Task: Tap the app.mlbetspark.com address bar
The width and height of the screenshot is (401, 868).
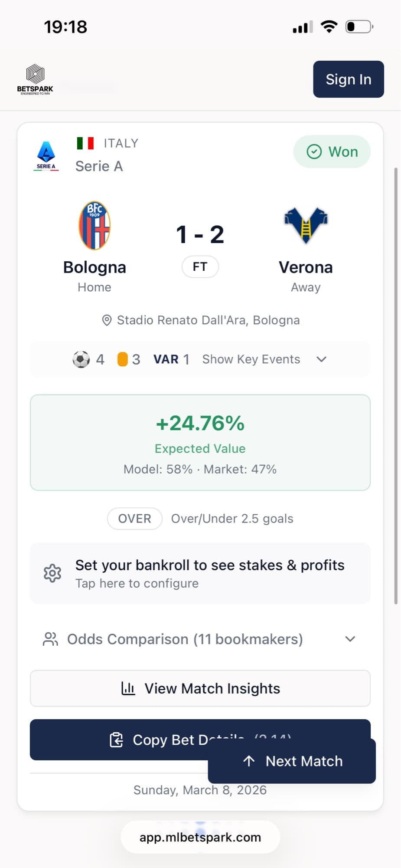Action: (200, 837)
